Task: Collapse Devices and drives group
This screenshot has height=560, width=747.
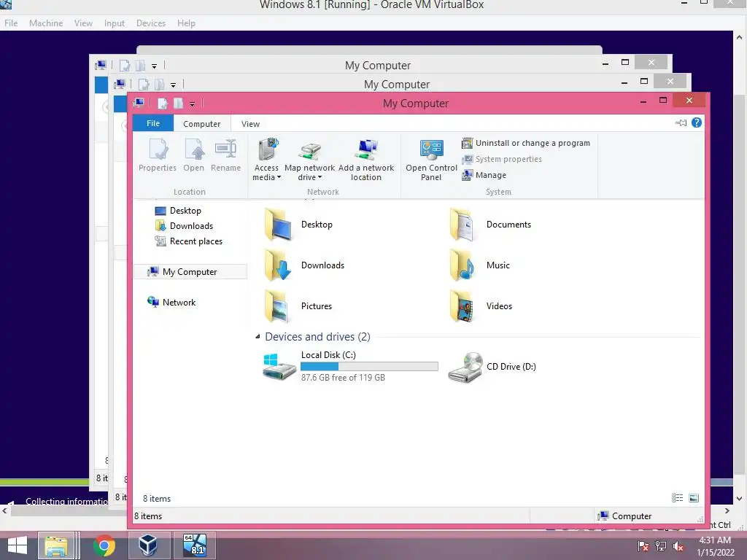Action: pos(258,337)
